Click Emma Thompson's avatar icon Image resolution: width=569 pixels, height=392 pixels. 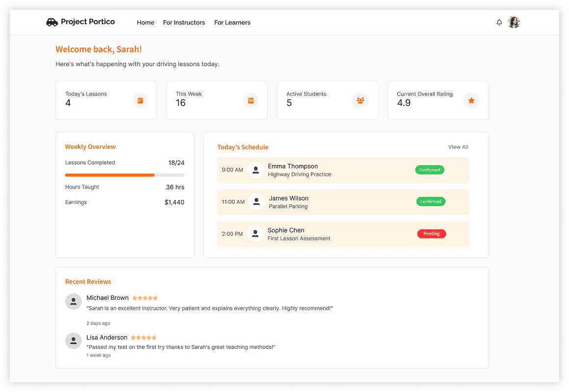coord(256,170)
